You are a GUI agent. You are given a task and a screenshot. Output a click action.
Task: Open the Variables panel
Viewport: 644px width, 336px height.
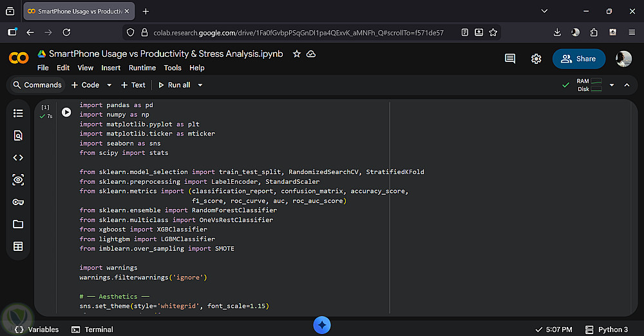pyautogui.click(x=37, y=330)
